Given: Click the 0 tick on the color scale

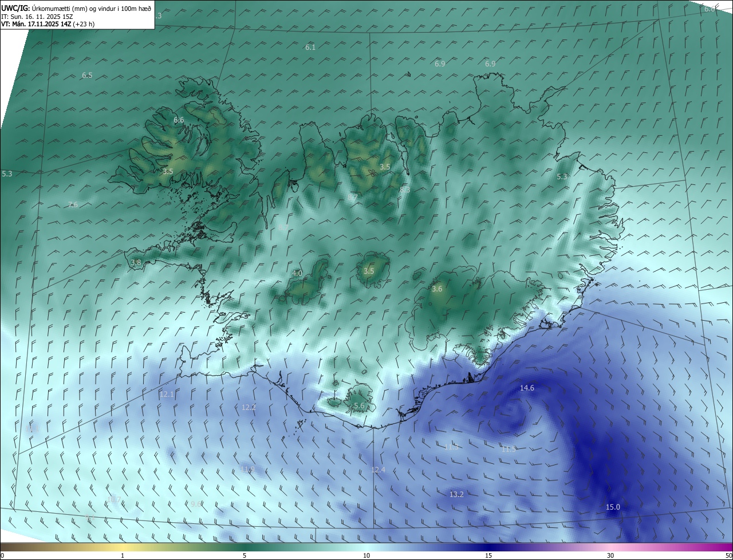Looking at the screenshot, I should pos(2,555).
